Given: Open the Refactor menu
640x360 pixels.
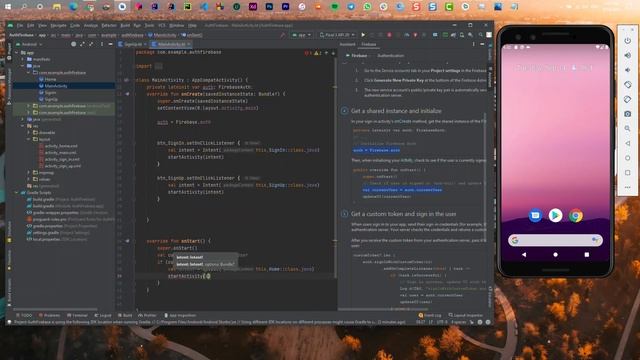Looking at the screenshot, I should tap(109, 25).
